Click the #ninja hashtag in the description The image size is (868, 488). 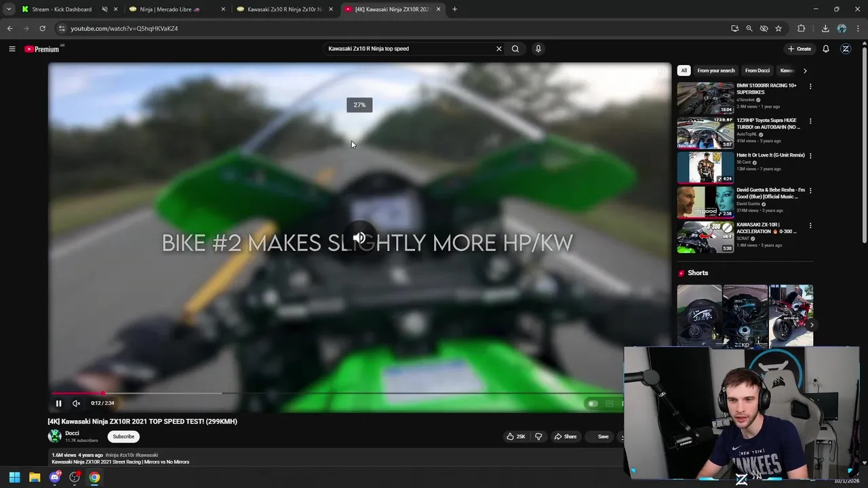pyautogui.click(x=111, y=455)
